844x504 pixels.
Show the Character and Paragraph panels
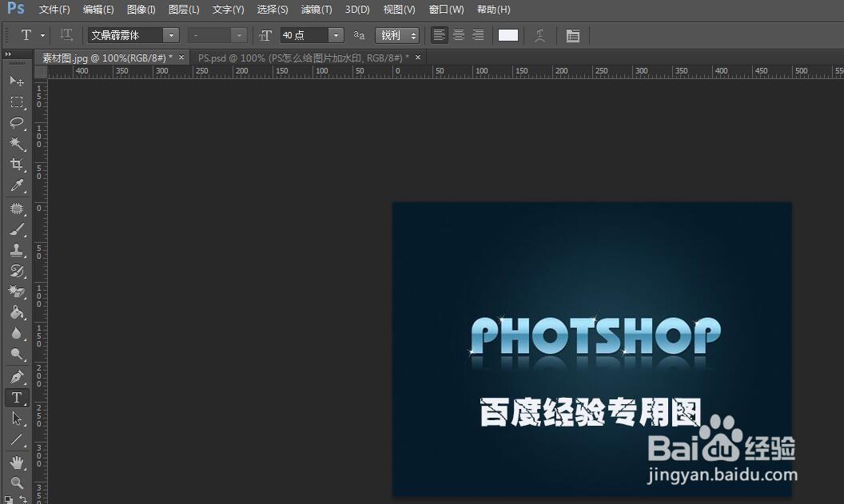(x=572, y=34)
